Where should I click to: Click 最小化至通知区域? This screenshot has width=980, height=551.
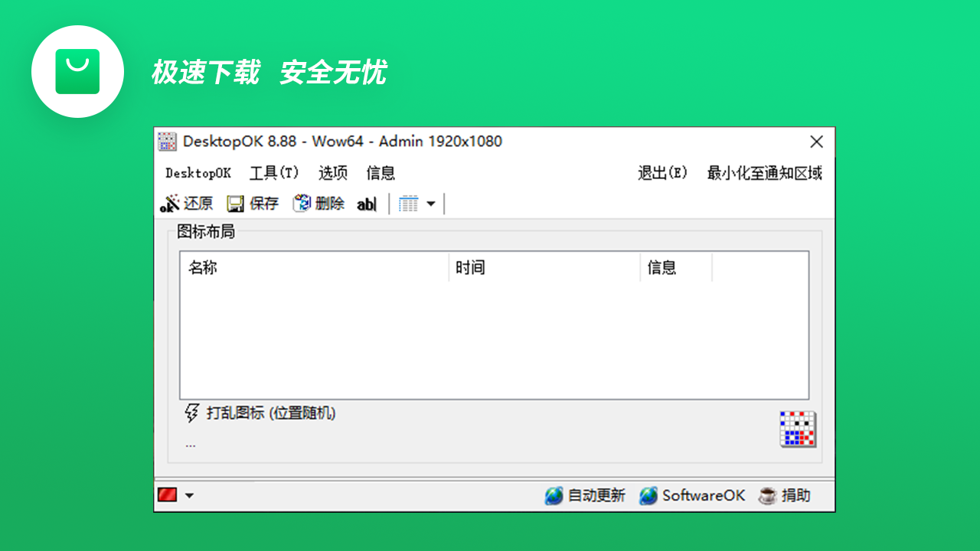(x=765, y=173)
